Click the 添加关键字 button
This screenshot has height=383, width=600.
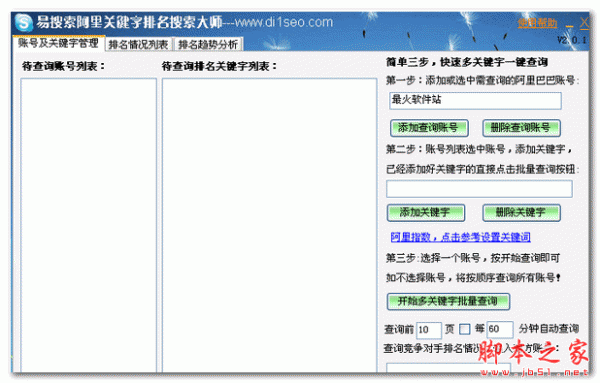(426, 213)
